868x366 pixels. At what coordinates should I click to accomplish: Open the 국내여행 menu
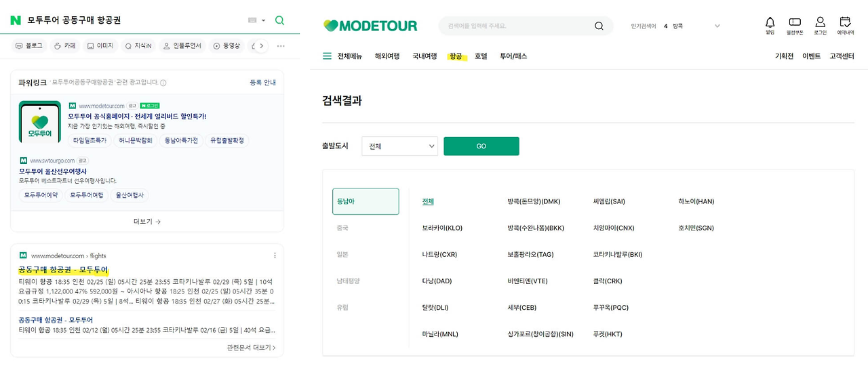coord(425,56)
